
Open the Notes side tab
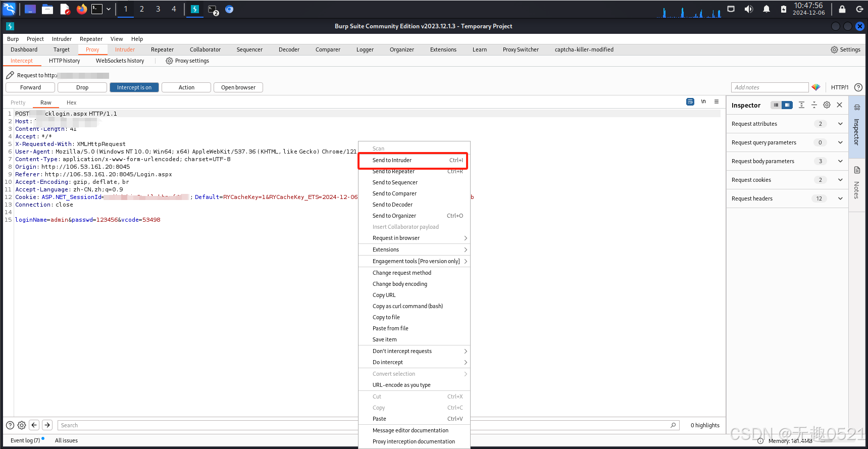pos(857,184)
